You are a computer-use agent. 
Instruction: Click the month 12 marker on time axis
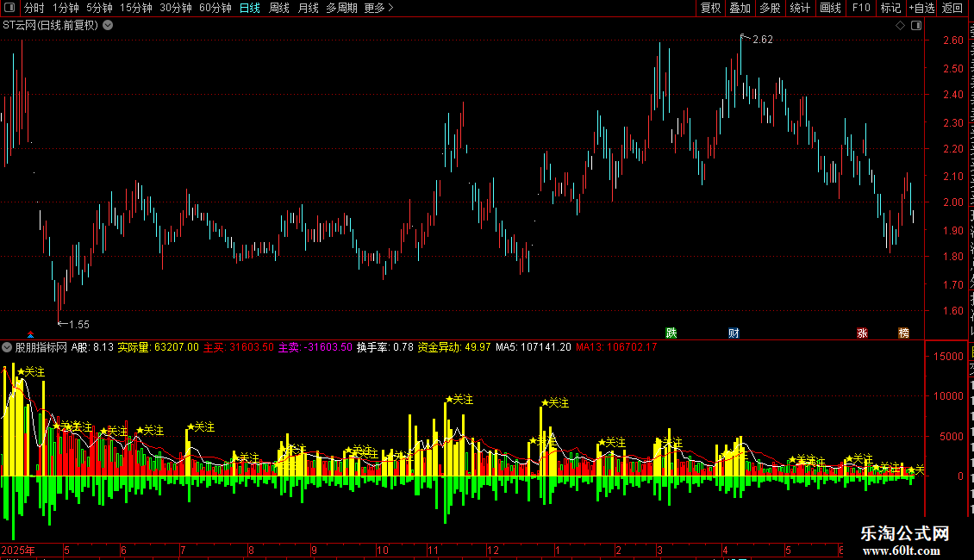point(492,550)
